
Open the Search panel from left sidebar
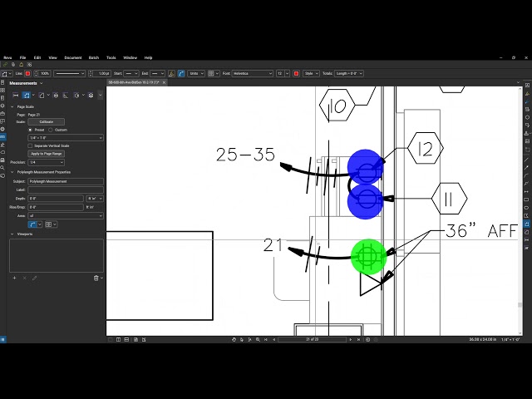point(2,168)
